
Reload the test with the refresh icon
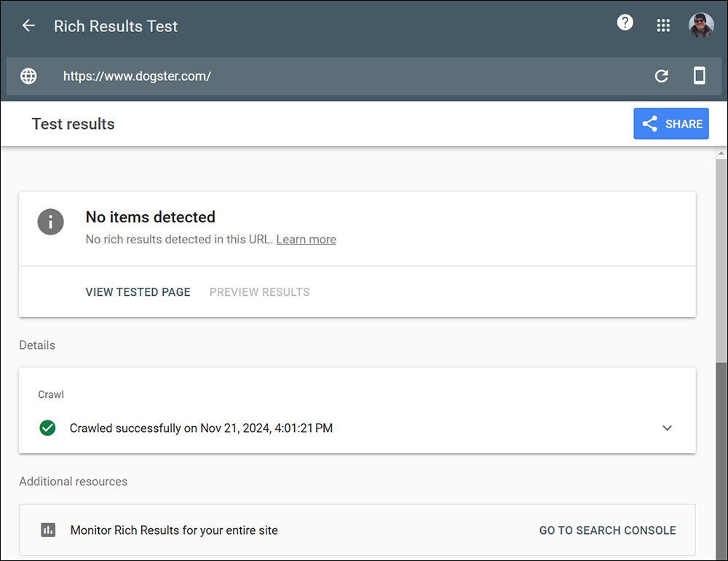tap(661, 76)
